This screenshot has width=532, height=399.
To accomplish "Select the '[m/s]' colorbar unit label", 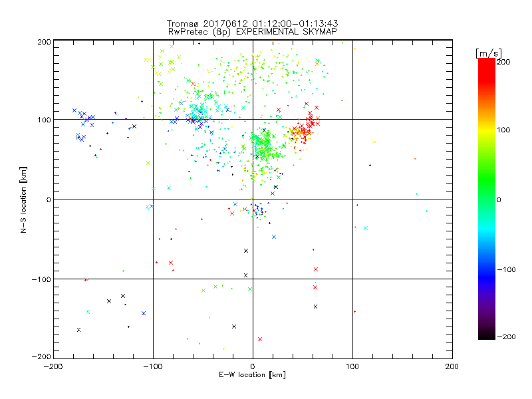I will coord(489,53).
